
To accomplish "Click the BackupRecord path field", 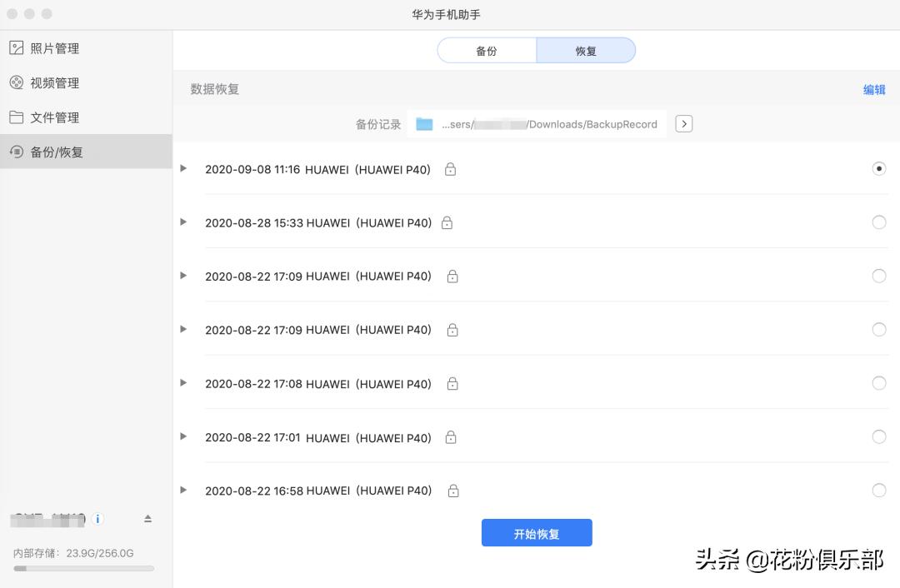I will pyautogui.click(x=550, y=123).
